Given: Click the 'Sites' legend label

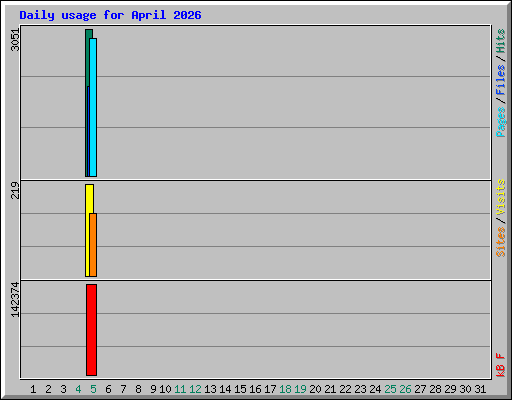Looking at the screenshot, I should pos(500,242).
